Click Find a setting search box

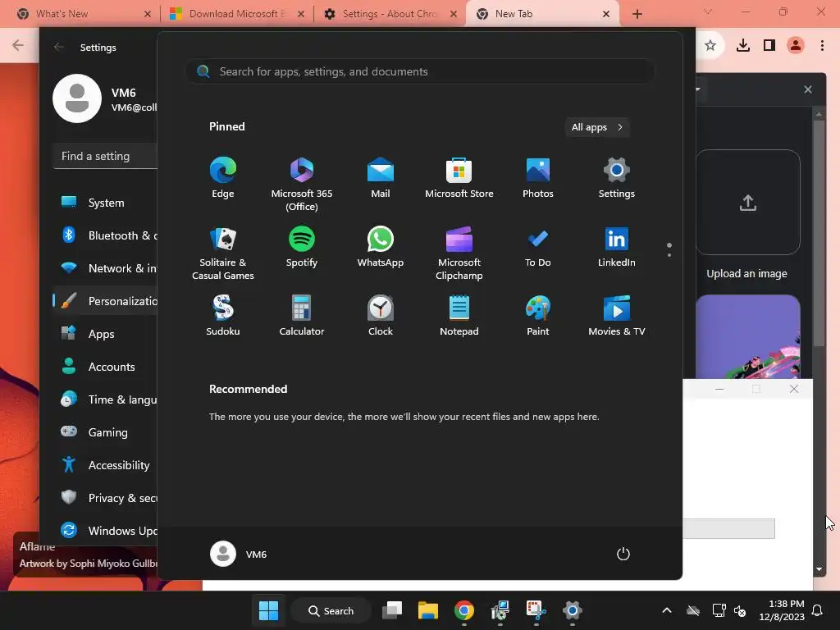(106, 156)
